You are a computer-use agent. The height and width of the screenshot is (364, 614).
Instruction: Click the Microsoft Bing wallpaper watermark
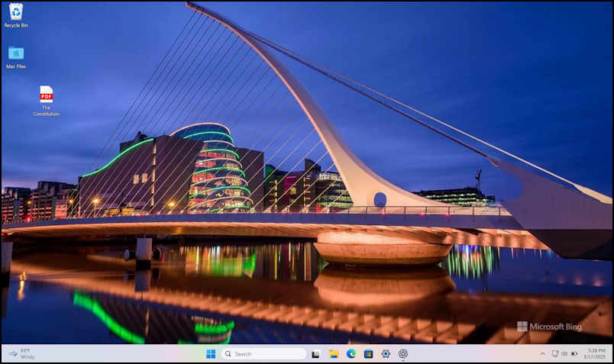tap(549, 327)
